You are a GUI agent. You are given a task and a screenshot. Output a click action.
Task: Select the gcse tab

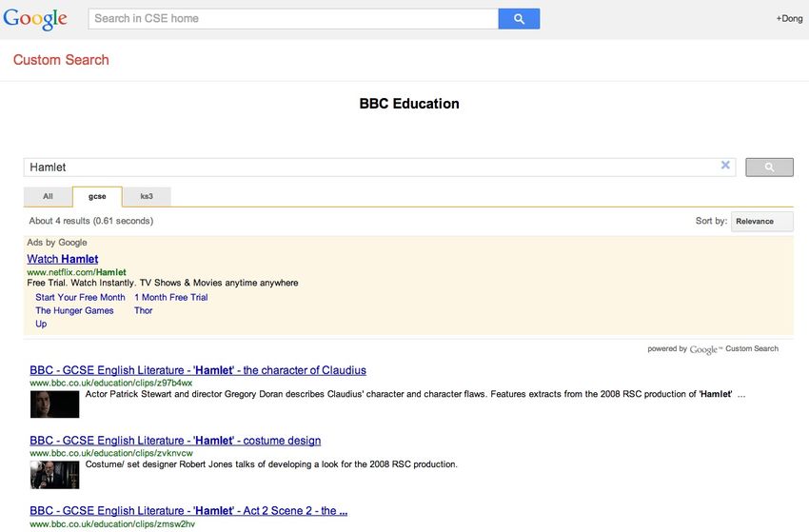[97, 197]
